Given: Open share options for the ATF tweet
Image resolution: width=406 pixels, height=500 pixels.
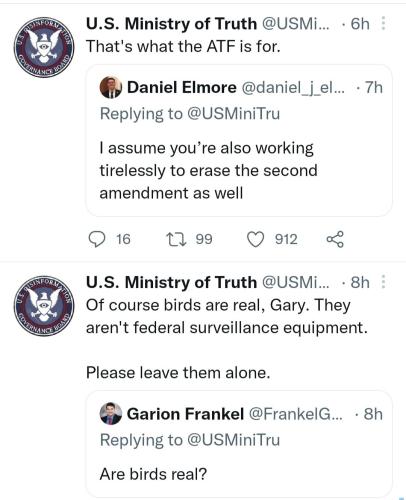Looking at the screenshot, I should pyautogui.click(x=335, y=239).
